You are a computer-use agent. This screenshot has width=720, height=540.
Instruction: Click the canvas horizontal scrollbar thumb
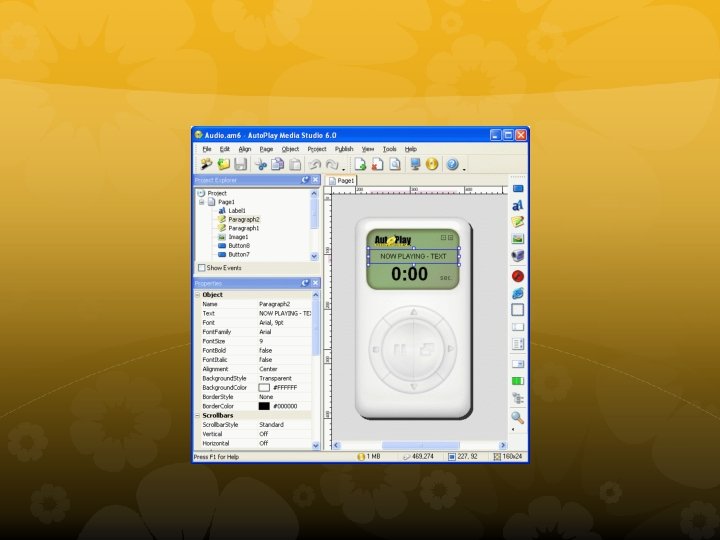pyautogui.click(x=421, y=445)
